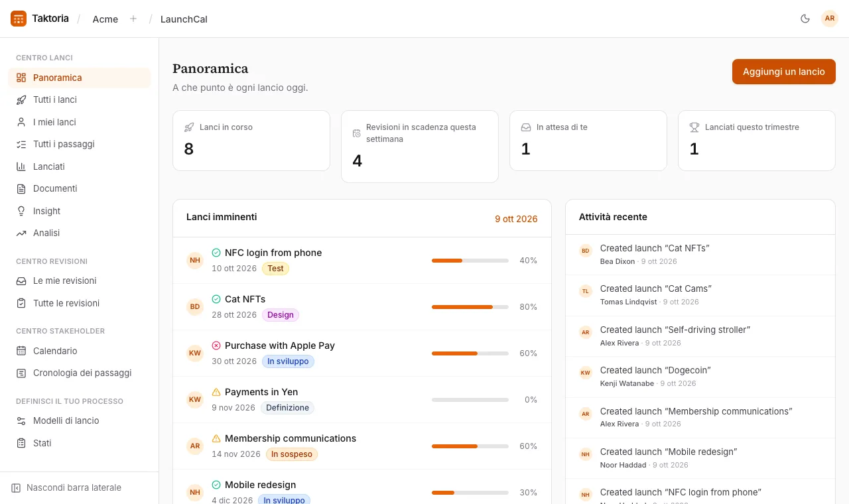
Task: Click the 9 ott 2026 date header
Action: 516,219
